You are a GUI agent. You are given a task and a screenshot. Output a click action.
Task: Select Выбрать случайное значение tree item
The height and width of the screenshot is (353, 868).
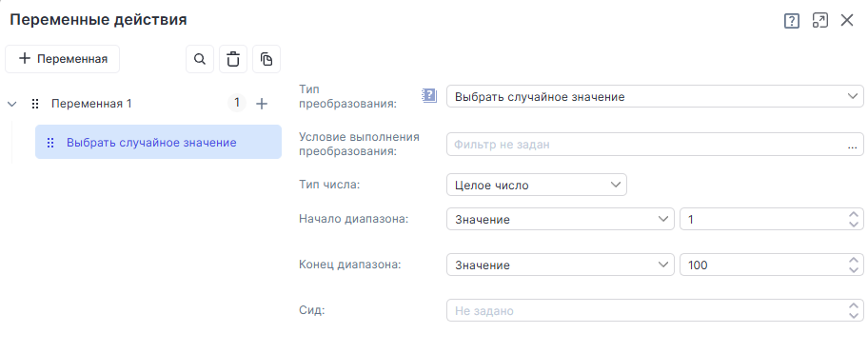[158, 142]
